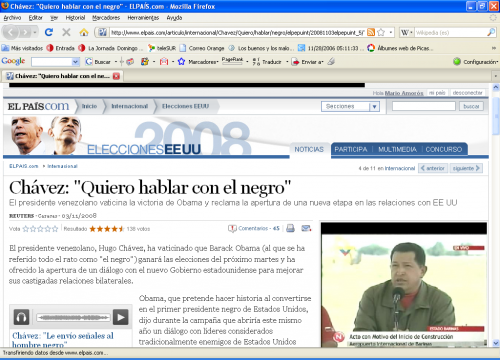Open the Herramientas menu
The height and width of the screenshot is (360, 500).
click(143, 18)
